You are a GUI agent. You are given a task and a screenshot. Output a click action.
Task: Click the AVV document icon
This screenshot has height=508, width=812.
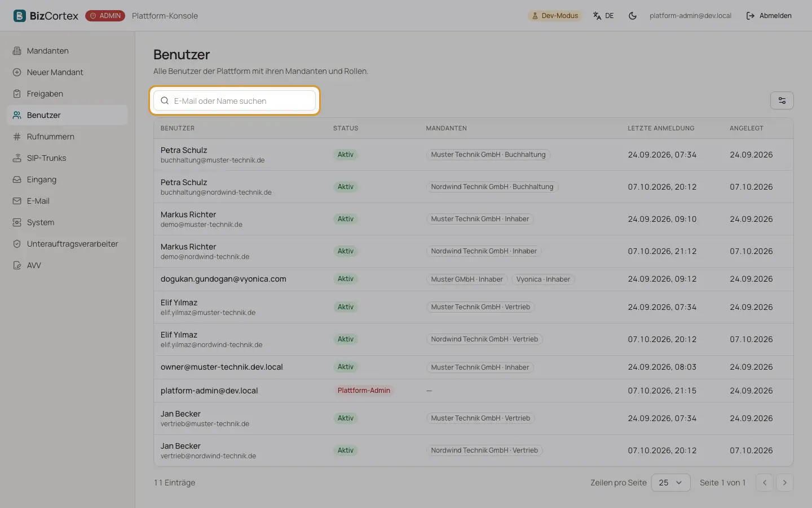pos(17,265)
